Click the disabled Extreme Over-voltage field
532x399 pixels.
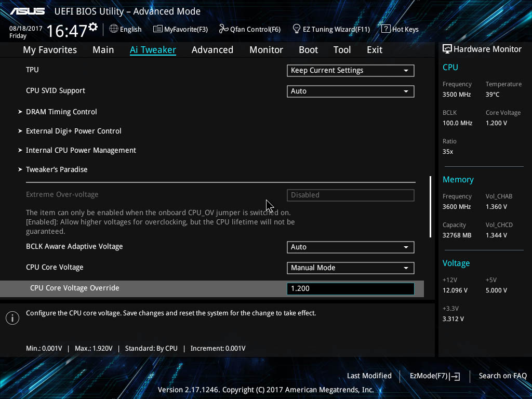tap(350, 195)
